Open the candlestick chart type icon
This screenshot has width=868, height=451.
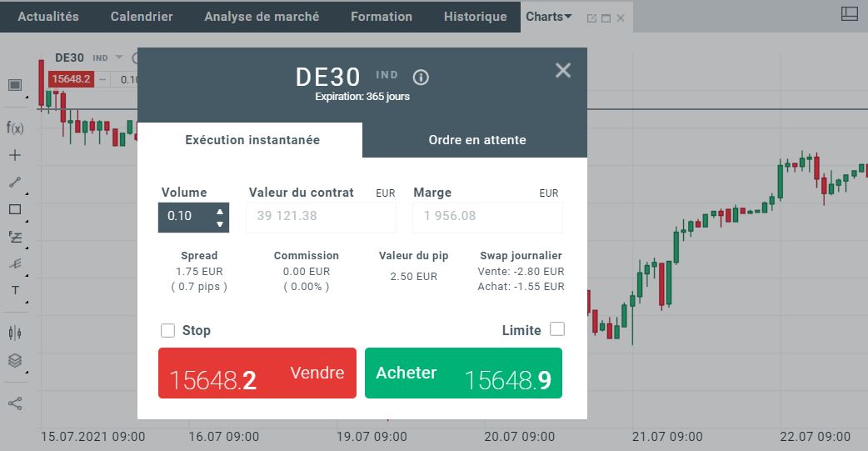[14, 333]
